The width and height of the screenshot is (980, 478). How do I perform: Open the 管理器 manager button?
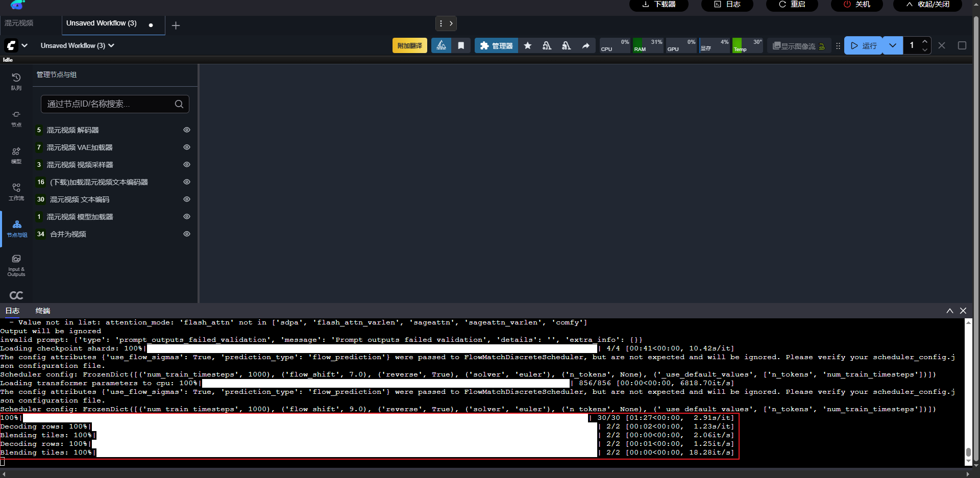point(497,45)
